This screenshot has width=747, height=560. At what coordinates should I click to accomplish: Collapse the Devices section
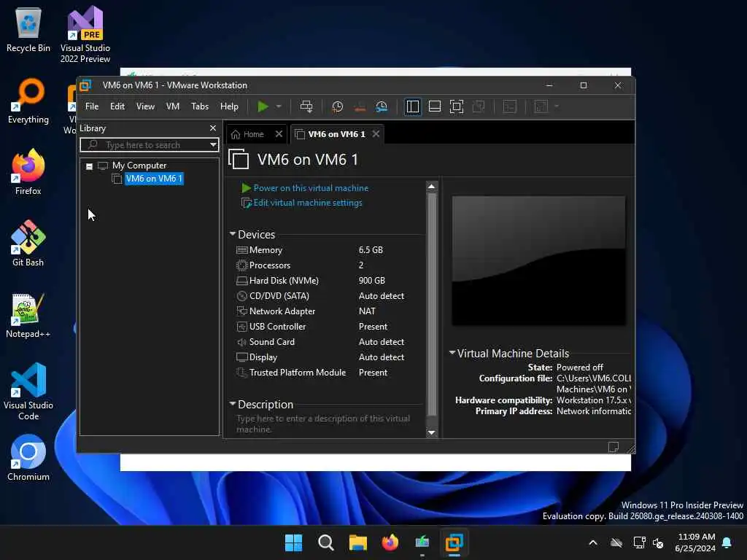tap(233, 234)
